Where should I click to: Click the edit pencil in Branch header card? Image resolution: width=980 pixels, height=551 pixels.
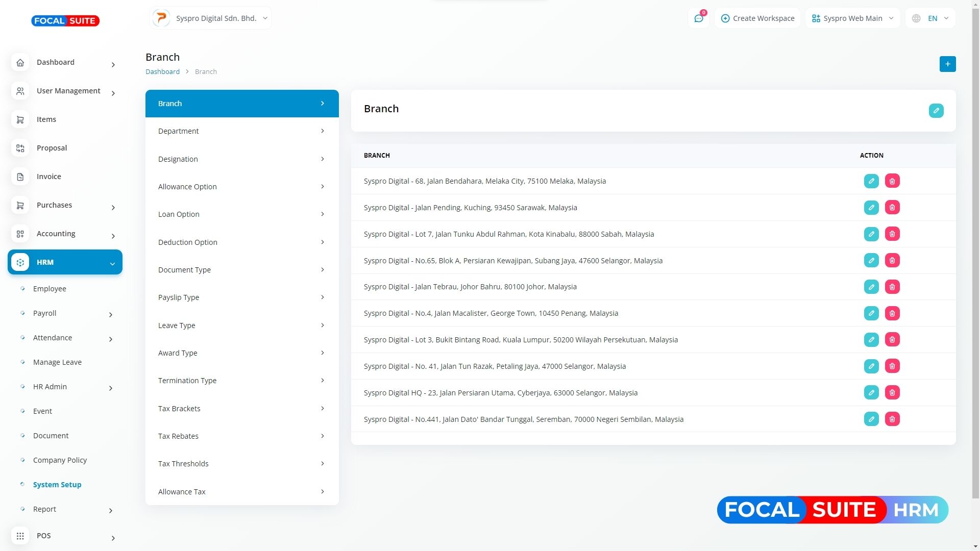(936, 111)
